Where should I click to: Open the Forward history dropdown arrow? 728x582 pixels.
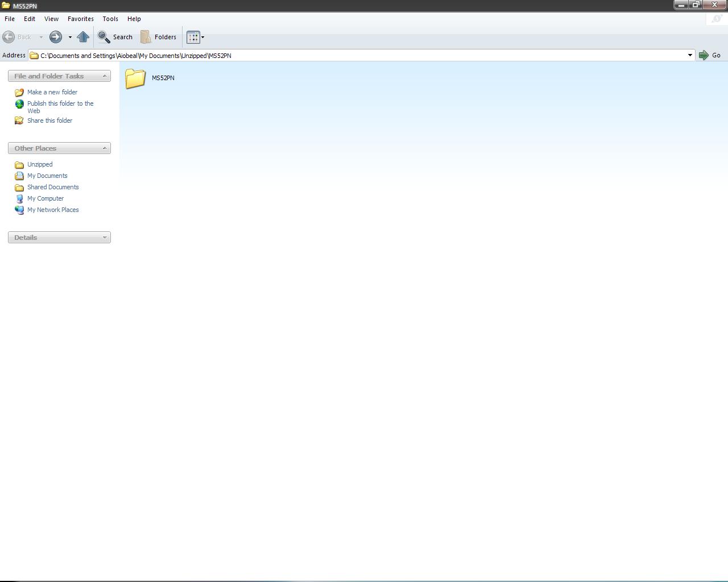tap(70, 37)
